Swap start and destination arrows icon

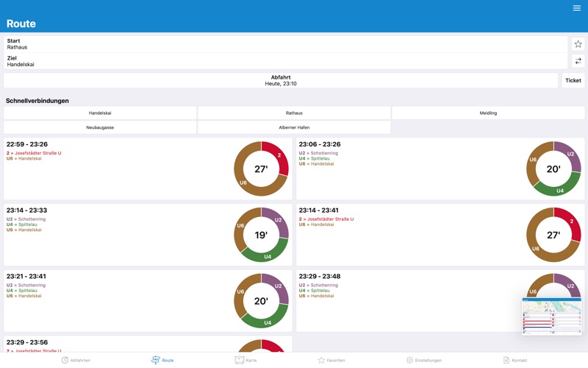point(578,61)
